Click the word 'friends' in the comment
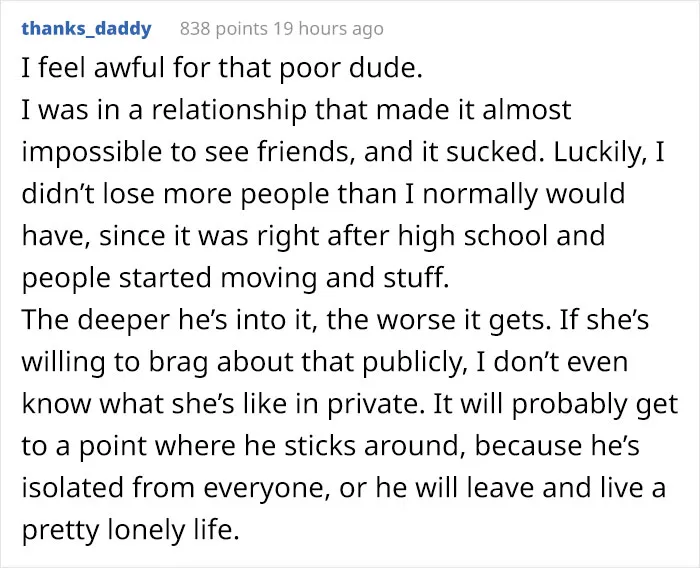 coord(304,152)
